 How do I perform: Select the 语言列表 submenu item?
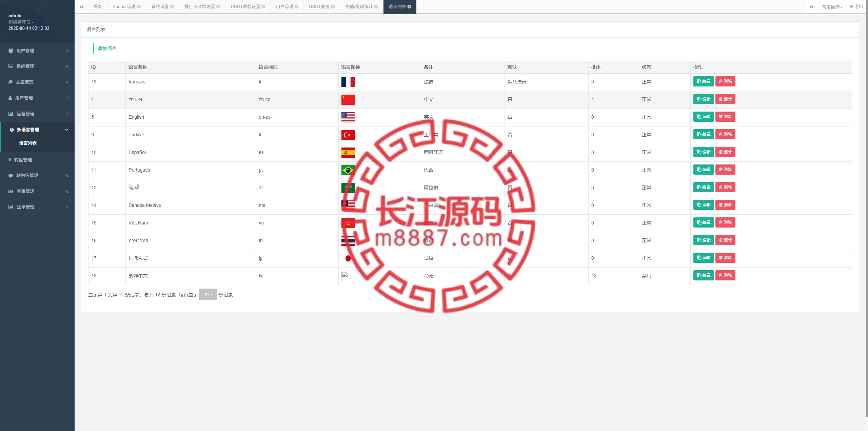pyautogui.click(x=28, y=143)
